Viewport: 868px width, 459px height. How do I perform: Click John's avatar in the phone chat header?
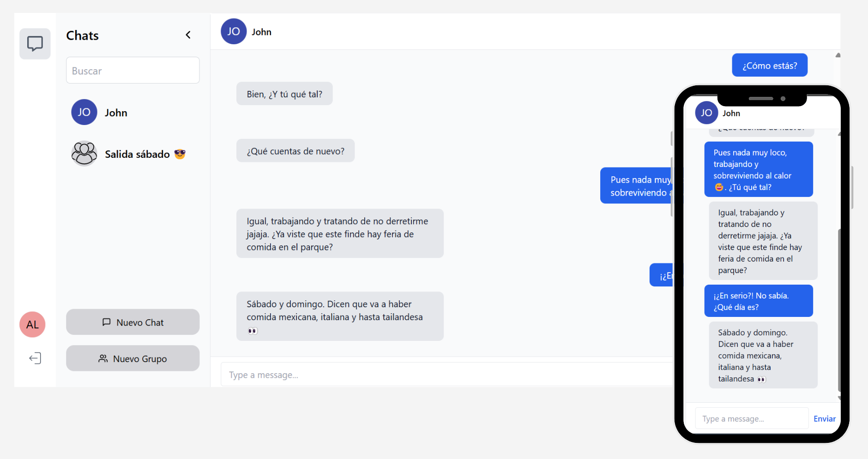(706, 113)
